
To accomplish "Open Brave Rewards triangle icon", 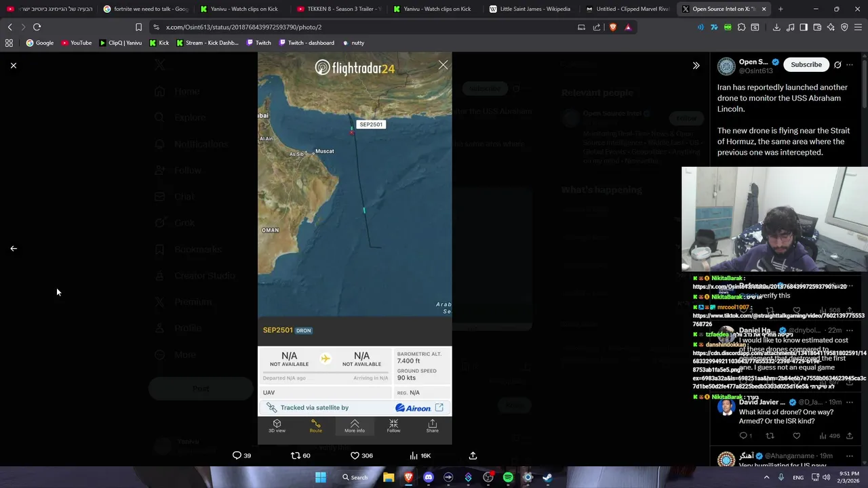I will [x=628, y=27].
